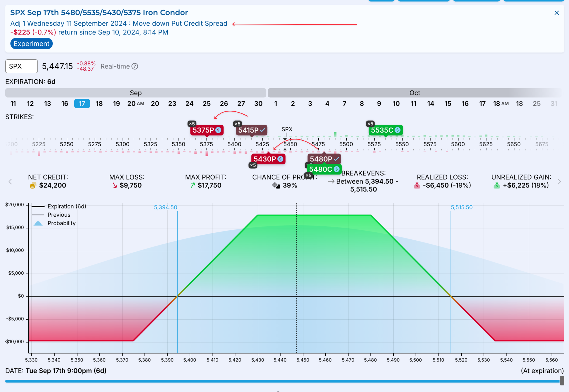Toggle the Expiration (6d) legend entry
This screenshot has width=569, height=392.
(x=59, y=207)
